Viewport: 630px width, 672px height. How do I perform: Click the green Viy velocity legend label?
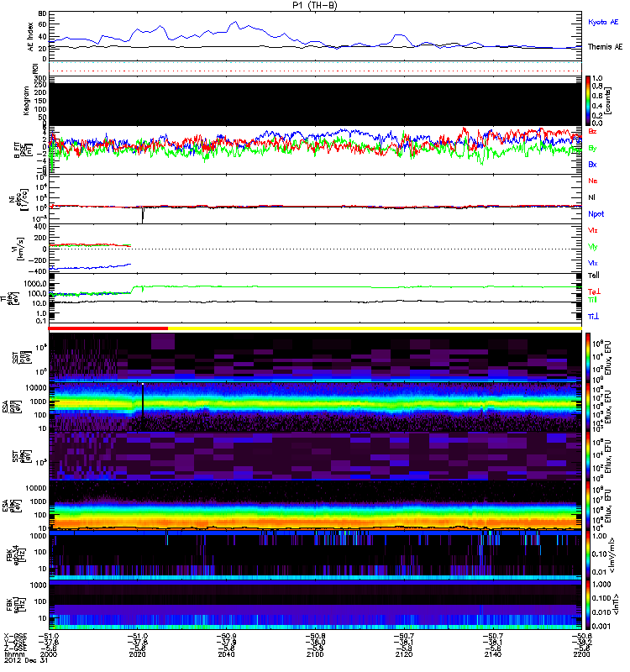(592, 247)
